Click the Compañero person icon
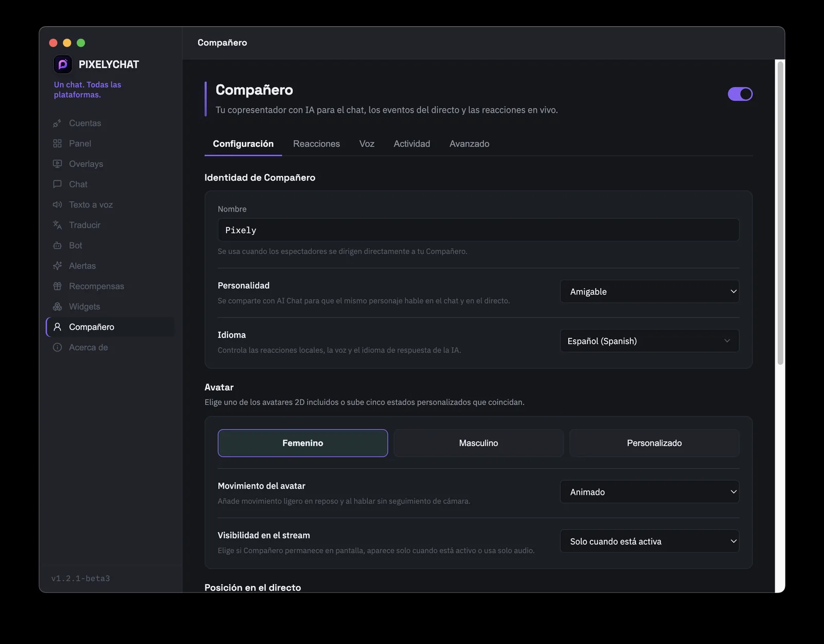This screenshot has width=824, height=644. pos(57,327)
